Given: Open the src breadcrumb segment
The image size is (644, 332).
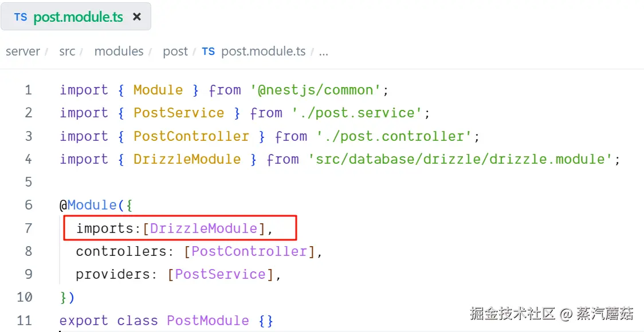Looking at the screenshot, I should (67, 52).
